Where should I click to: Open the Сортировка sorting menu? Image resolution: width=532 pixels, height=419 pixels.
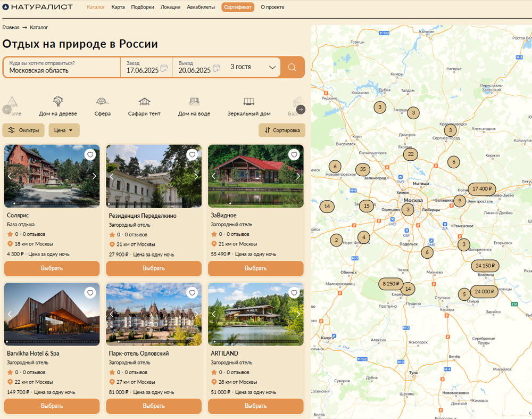point(281,130)
